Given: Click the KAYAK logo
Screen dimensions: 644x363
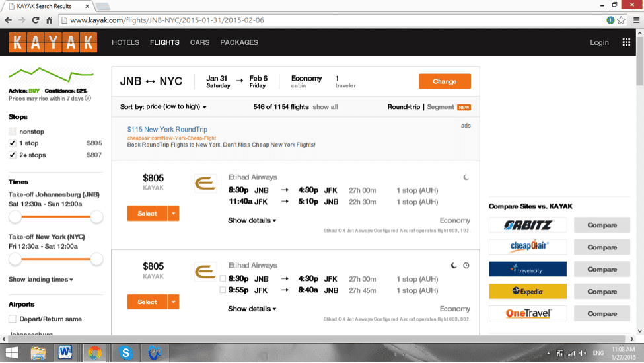Looking at the screenshot, I should pos(53,42).
